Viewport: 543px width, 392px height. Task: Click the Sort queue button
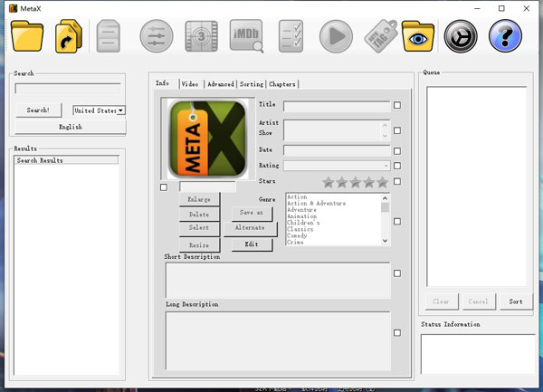pyautogui.click(x=516, y=301)
